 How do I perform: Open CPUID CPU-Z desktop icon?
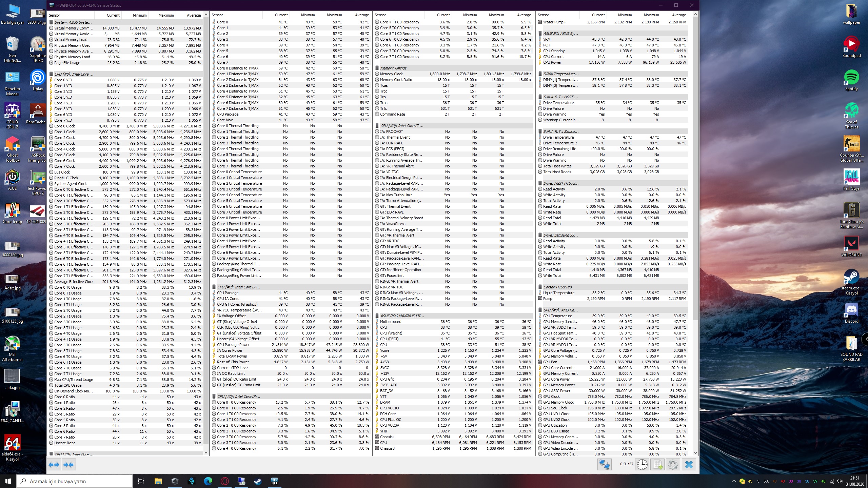pos(13,116)
